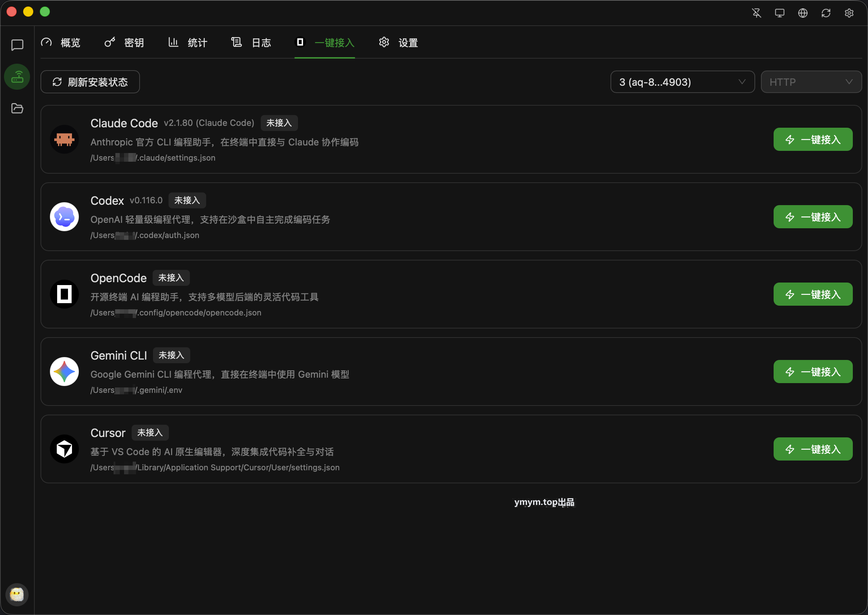
Task: Click 未接入 badge next to Gemini CLI
Action: (171, 355)
